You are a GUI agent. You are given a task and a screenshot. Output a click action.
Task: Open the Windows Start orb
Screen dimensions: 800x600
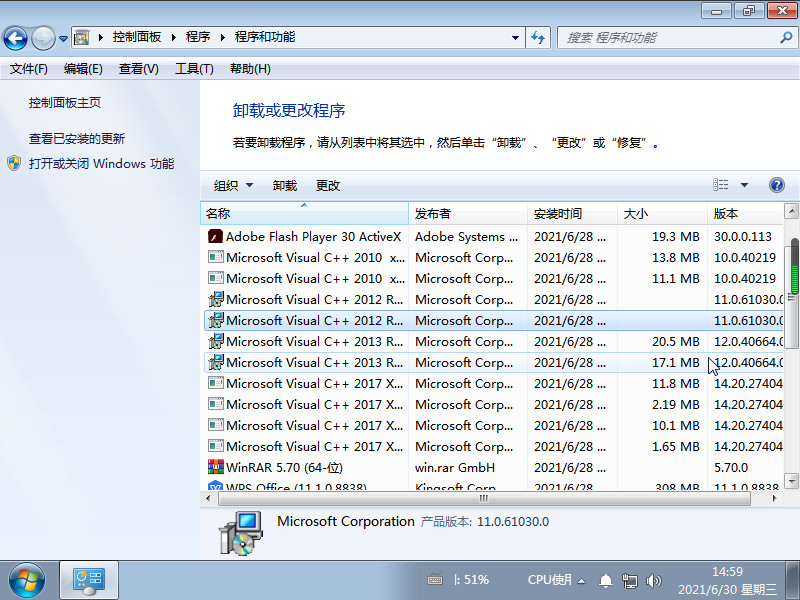tap(27, 581)
